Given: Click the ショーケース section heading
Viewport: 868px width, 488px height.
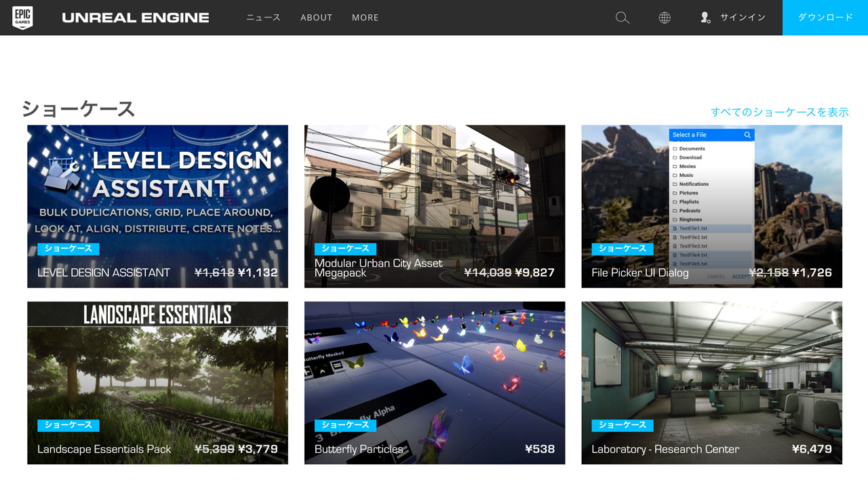Looking at the screenshot, I should click(79, 109).
